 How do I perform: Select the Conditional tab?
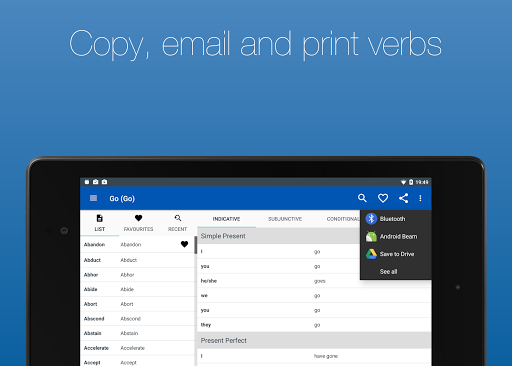coord(343,219)
